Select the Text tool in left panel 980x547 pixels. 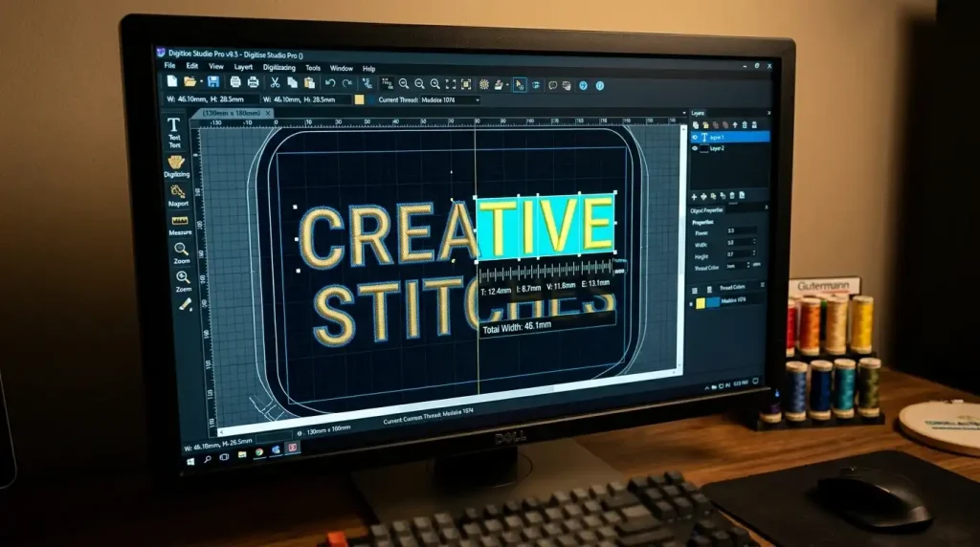[174, 132]
